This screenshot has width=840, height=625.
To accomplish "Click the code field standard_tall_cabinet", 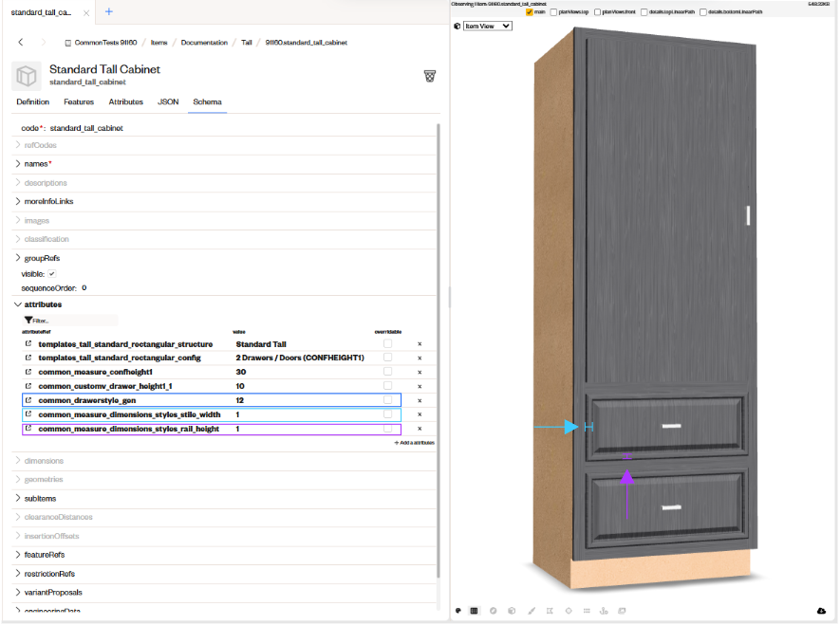I will [86, 128].
